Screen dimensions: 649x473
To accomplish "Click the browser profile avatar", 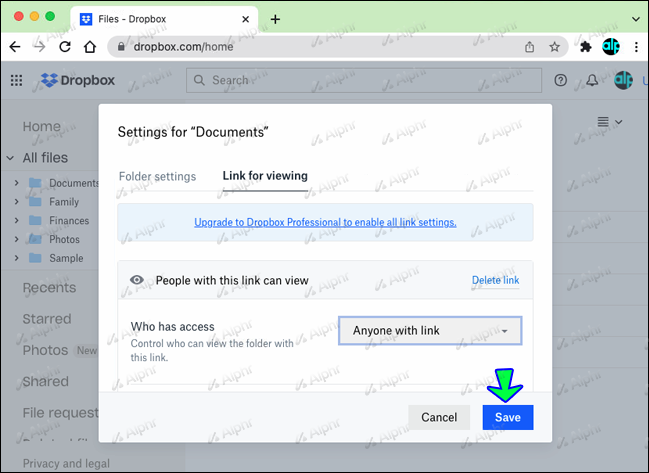I will tap(611, 46).
